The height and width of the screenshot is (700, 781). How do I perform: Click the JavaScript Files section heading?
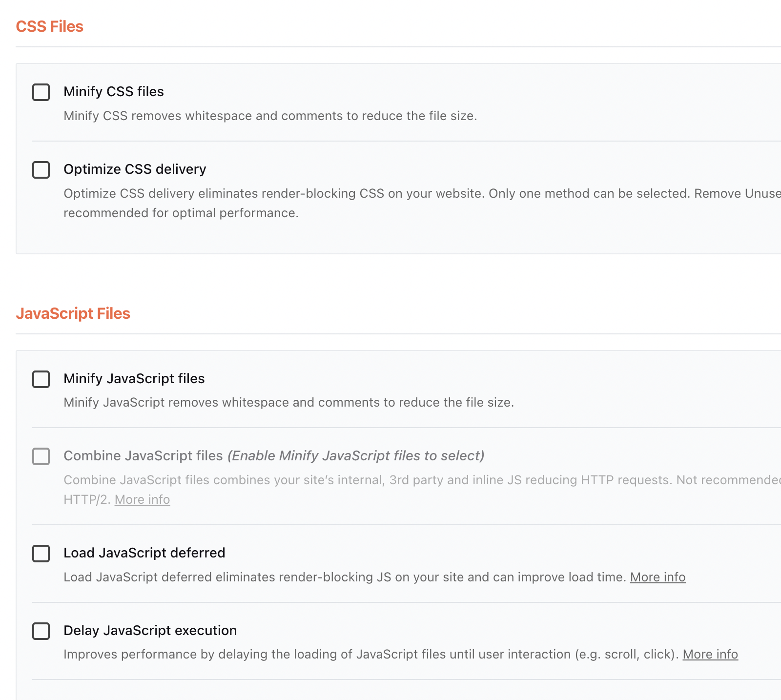73,313
